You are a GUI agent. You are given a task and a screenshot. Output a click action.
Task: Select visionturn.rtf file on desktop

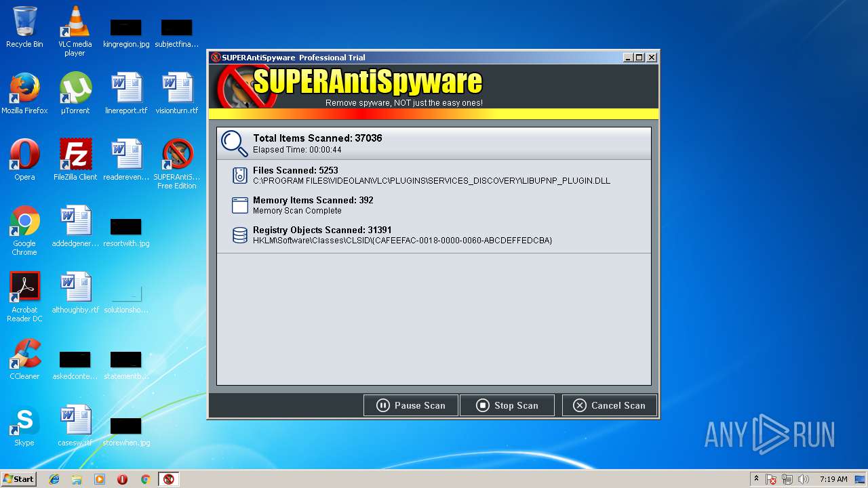click(176, 93)
